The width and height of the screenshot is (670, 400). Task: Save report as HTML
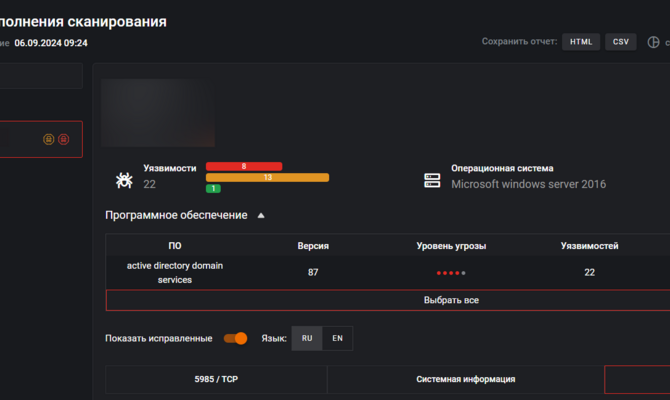581,42
